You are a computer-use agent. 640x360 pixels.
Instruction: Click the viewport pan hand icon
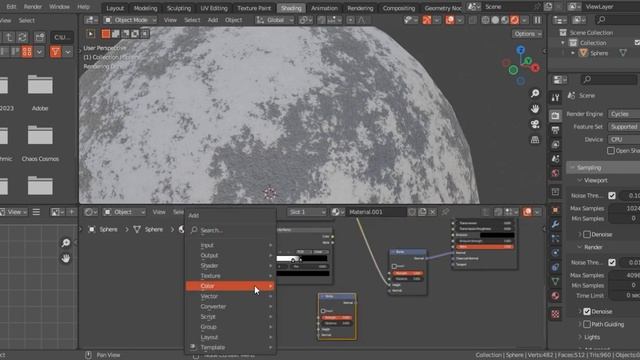pos(535,109)
